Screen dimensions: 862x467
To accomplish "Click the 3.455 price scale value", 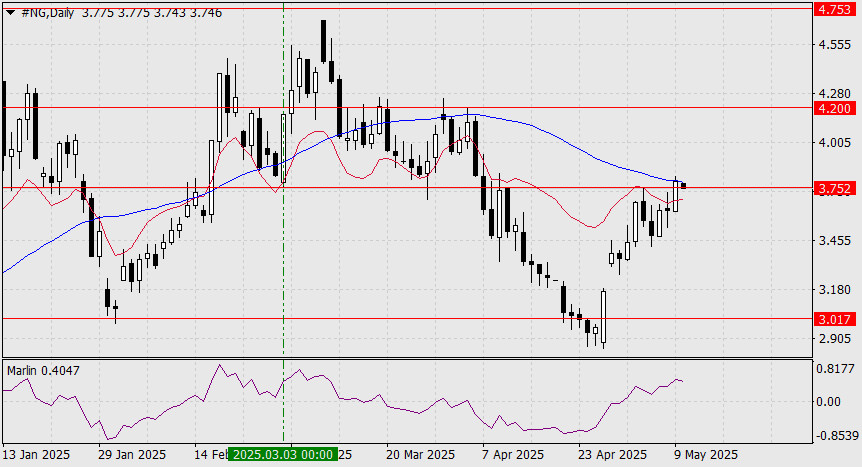I will pos(835,241).
